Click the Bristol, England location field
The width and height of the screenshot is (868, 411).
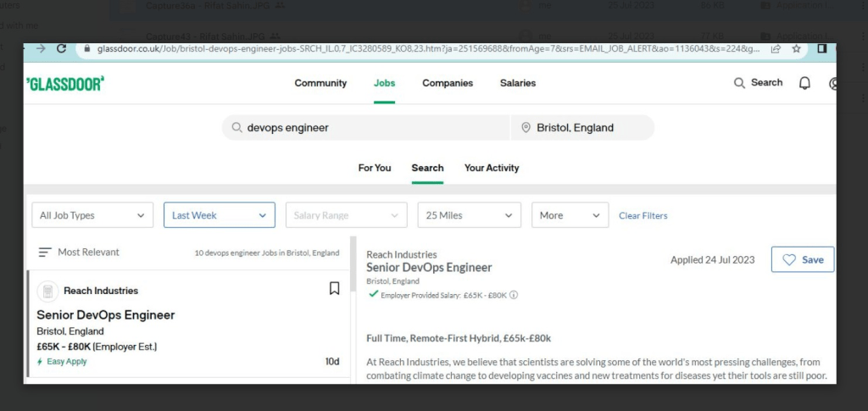582,128
